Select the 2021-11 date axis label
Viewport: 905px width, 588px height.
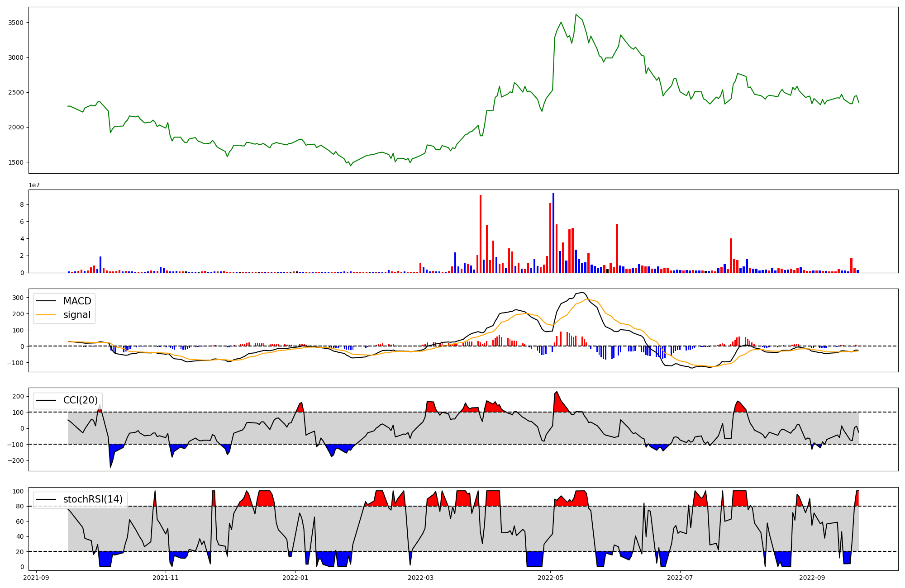coord(166,578)
